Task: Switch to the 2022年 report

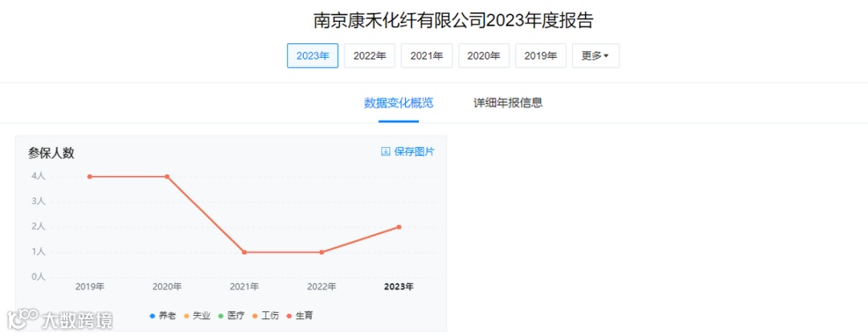Action: coord(370,56)
